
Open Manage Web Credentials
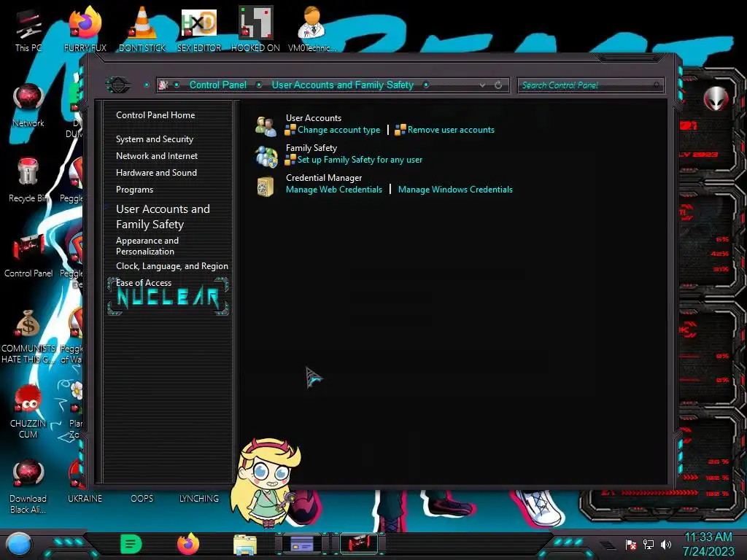click(x=334, y=190)
